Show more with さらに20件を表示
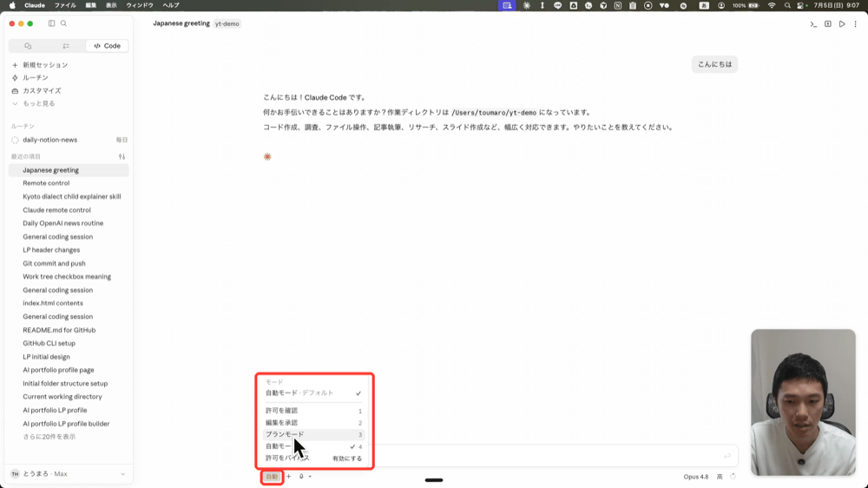868x488 pixels. [x=49, y=437]
